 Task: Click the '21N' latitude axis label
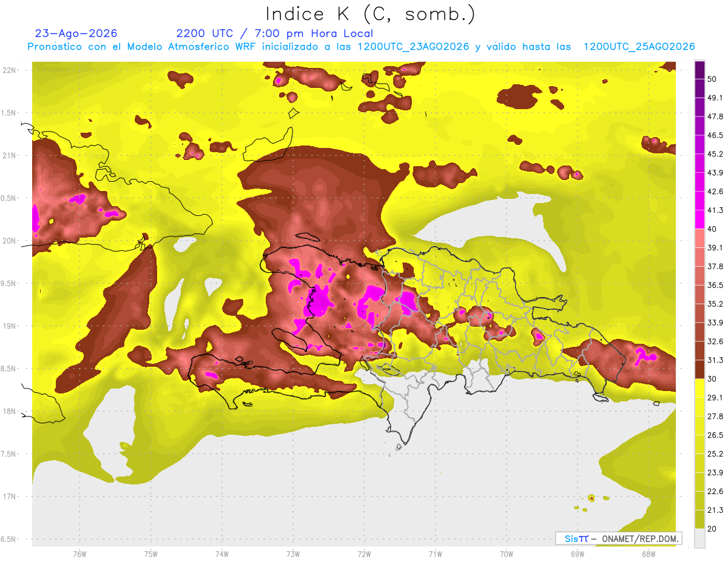click(9, 155)
